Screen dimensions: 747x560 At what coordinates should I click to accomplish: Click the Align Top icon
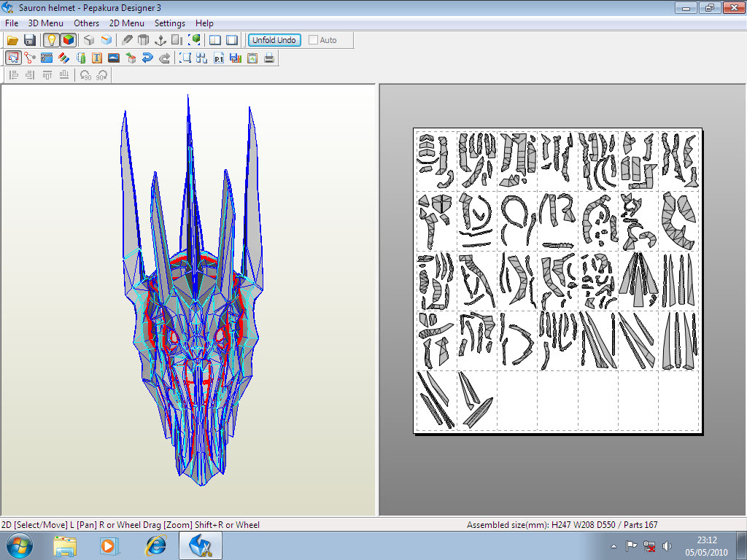pos(47,75)
